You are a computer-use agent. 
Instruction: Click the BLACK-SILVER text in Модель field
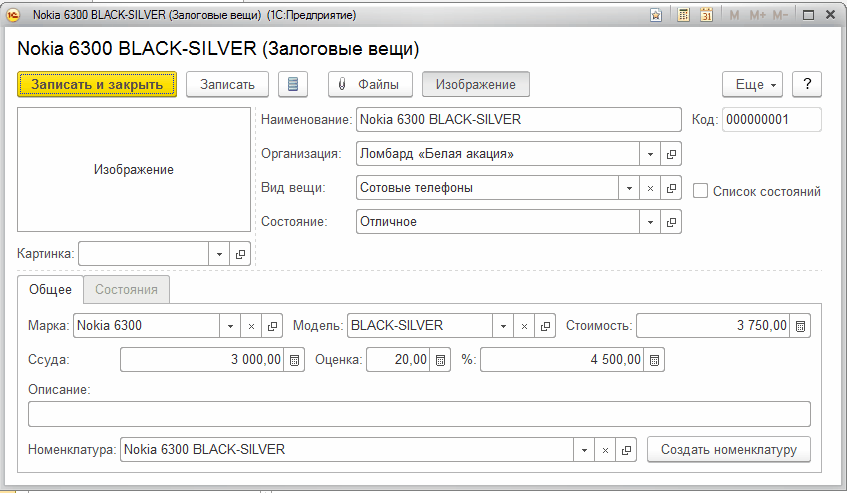click(x=397, y=326)
